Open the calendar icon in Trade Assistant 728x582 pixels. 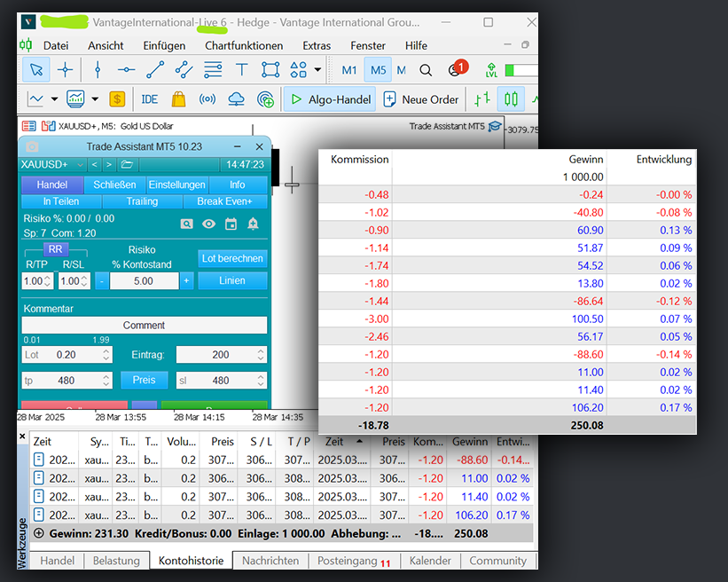coord(231,224)
